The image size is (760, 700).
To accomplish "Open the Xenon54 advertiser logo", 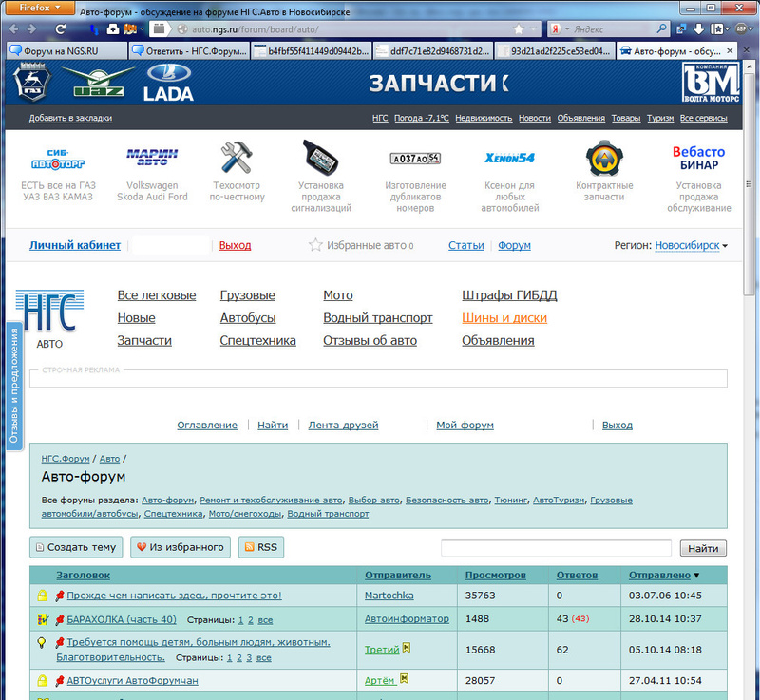I will [509, 158].
